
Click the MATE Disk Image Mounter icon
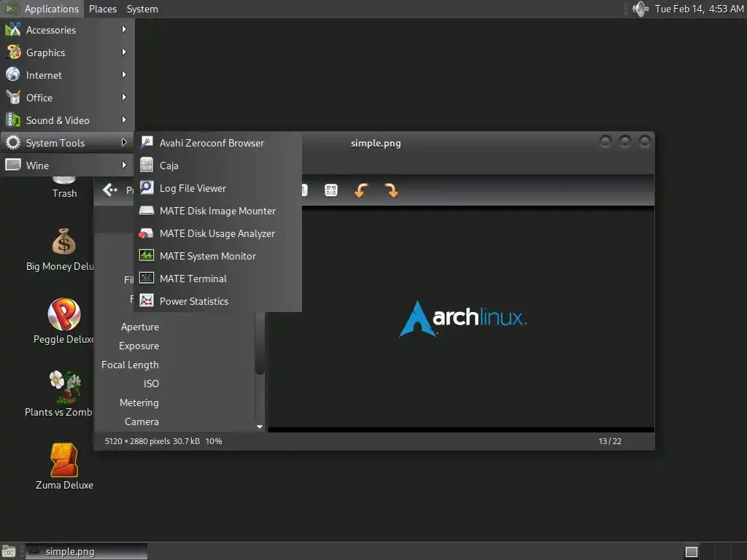pos(147,210)
